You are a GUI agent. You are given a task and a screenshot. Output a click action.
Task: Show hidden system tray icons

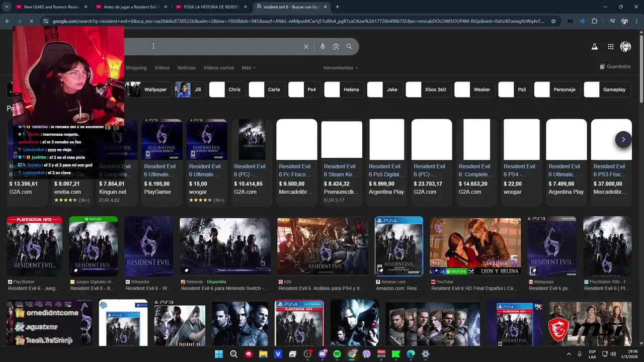(569, 354)
